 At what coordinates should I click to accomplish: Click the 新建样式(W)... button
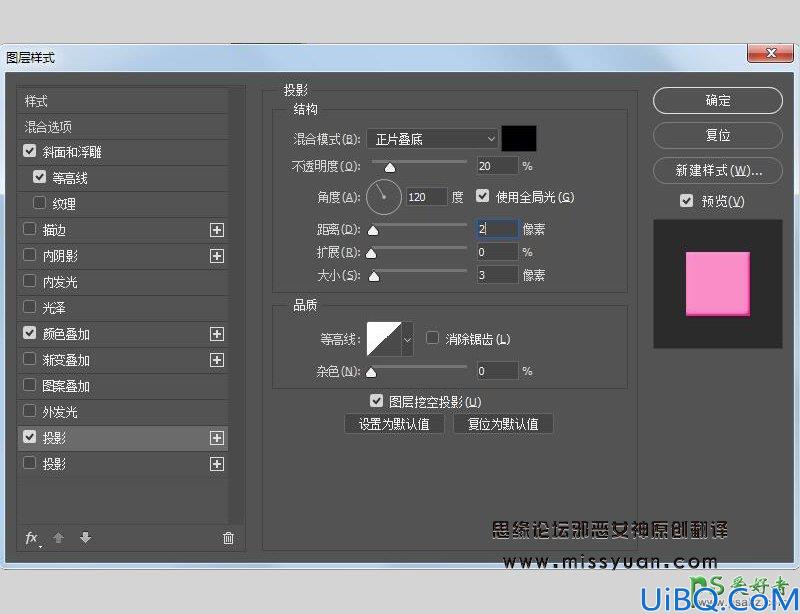pos(718,170)
